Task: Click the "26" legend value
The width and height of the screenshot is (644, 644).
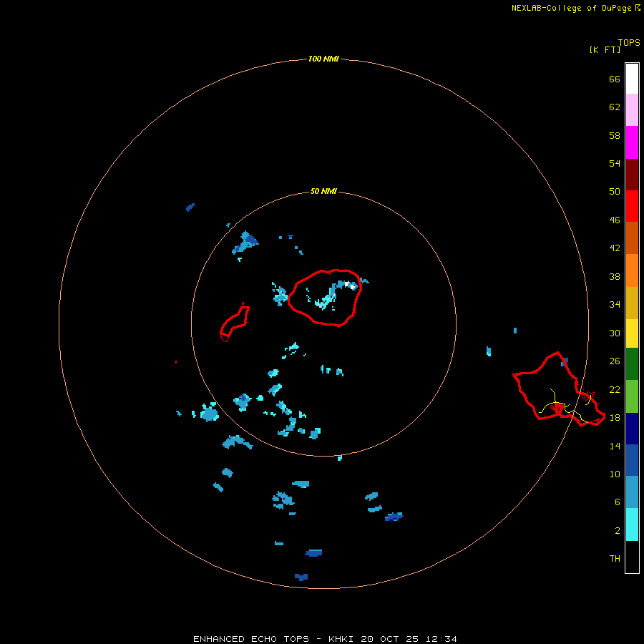Action: [x=615, y=361]
